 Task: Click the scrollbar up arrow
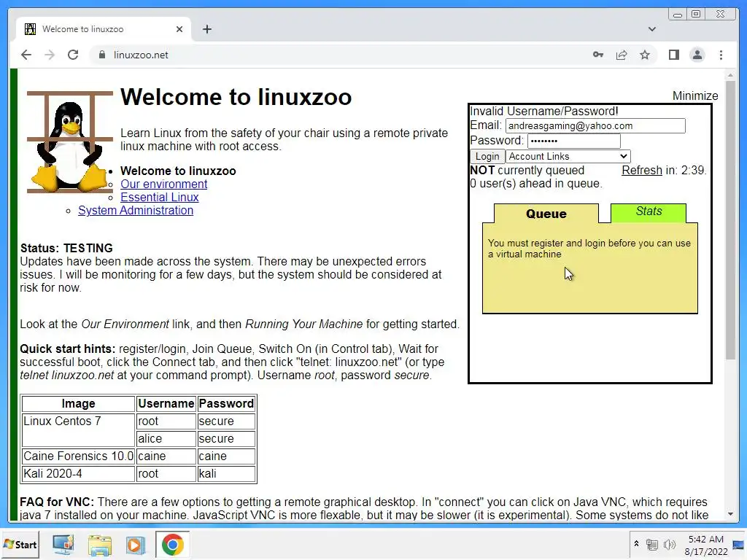730,75
